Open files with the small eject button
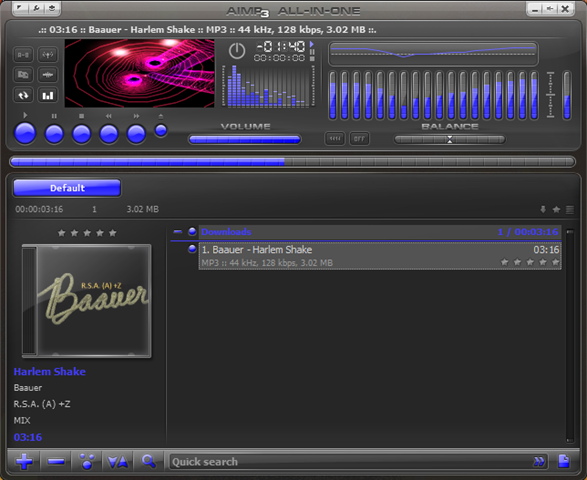The height and width of the screenshot is (480, 587). click(x=161, y=131)
